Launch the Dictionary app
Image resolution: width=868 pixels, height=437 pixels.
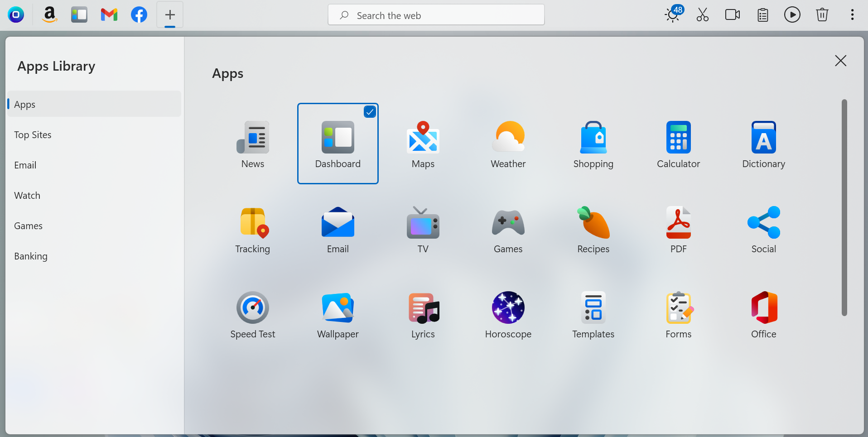point(763,143)
